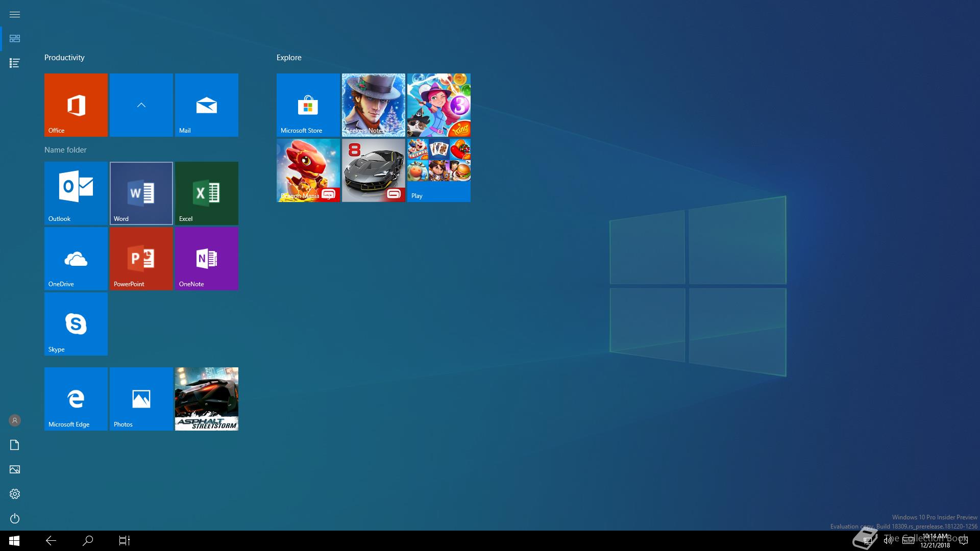The image size is (980, 551).
Task: Open Documents from the sidebar
Action: 15,445
